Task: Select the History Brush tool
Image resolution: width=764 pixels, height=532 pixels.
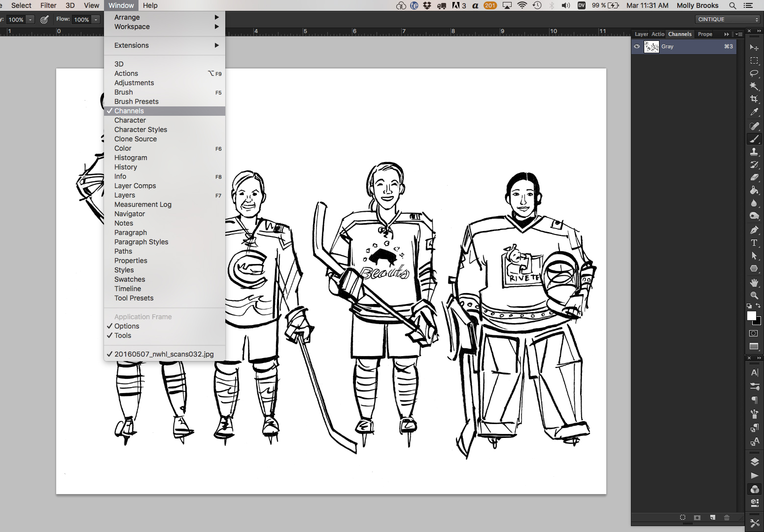Action: tap(754, 165)
